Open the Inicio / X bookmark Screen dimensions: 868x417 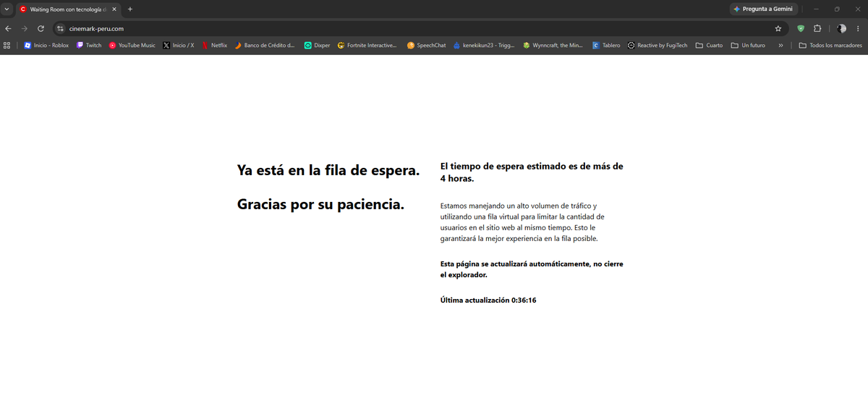pos(179,45)
